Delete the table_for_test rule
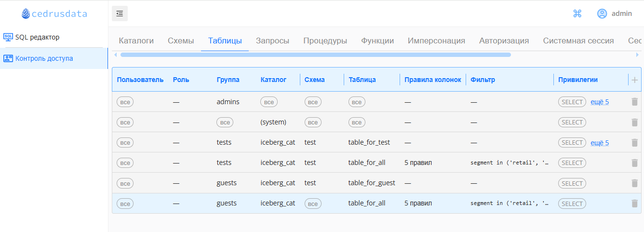Viewport: 644px width, 232px height. 634,143
